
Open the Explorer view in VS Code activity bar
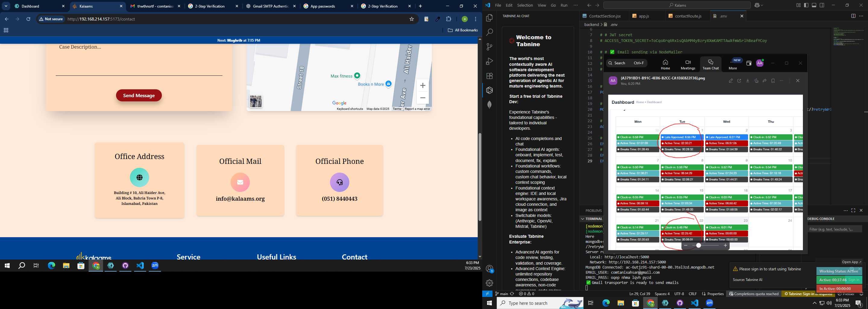point(489,18)
